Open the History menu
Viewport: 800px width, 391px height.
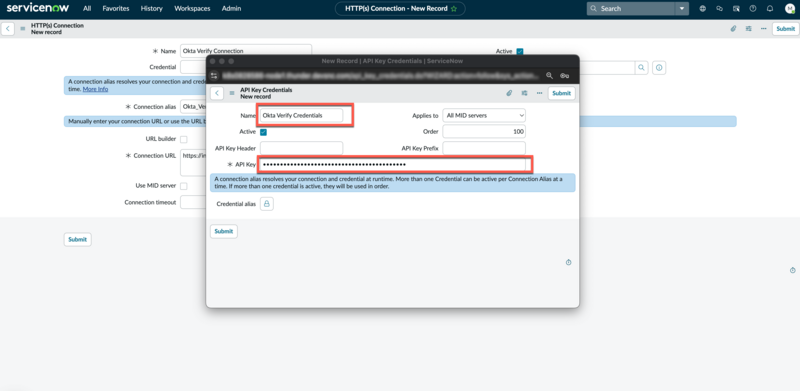[152, 9]
